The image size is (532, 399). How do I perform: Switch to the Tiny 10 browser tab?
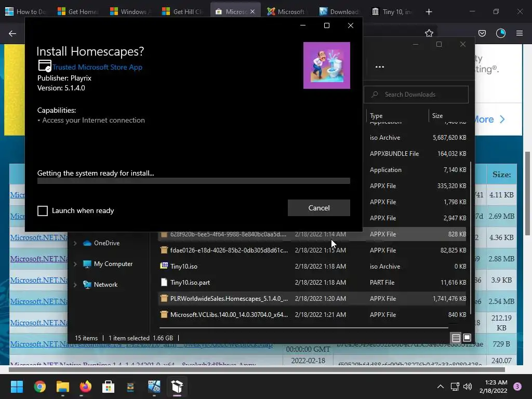pyautogui.click(x=392, y=11)
